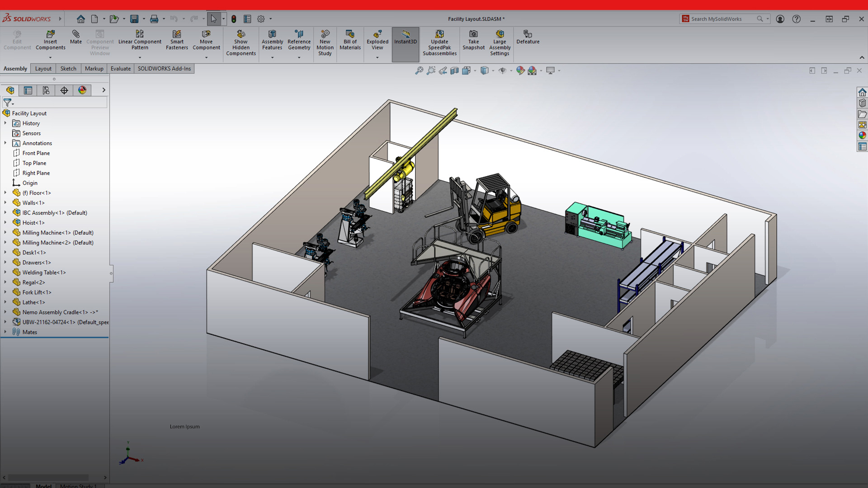Image resolution: width=868 pixels, height=488 pixels.
Task: Select Lathe<1> in the tree
Action: click(x=33, y=302)
